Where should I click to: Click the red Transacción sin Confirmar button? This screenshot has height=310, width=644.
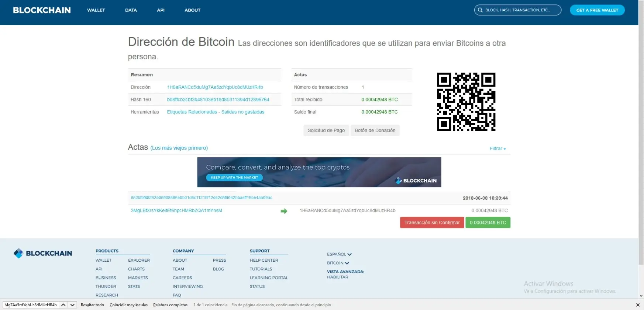click(x=432, y=223)
